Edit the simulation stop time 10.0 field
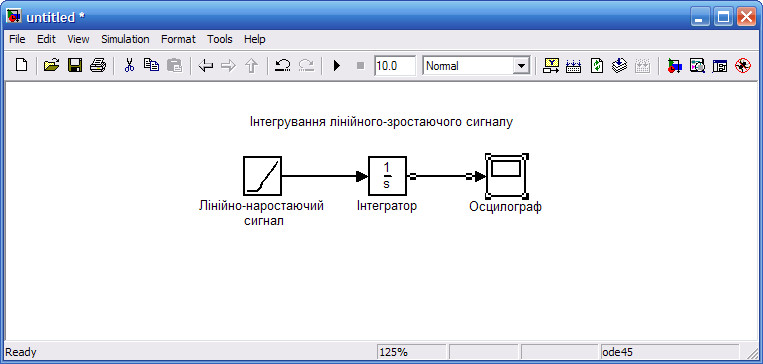Viewport: 763px width, 364px height. [395, 66]
